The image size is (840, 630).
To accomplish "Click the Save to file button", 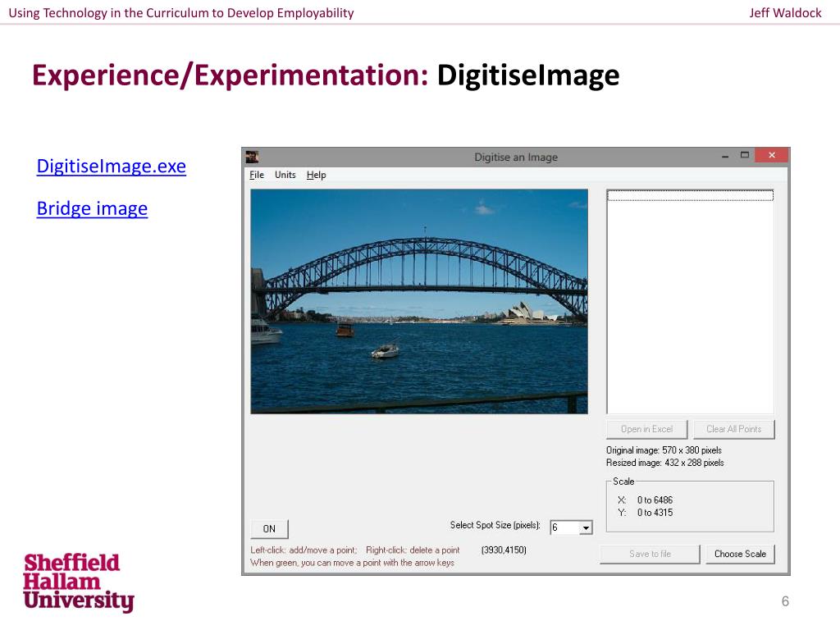I will click(650, 554).
